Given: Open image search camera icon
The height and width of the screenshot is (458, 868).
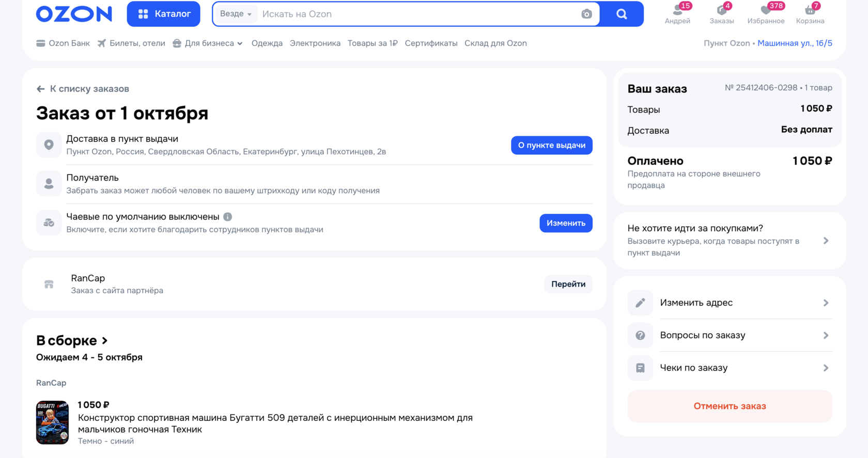Looking at the screenshot, I should pos(586,14).
